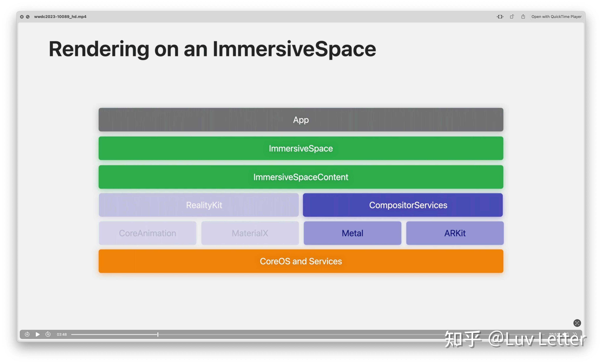
Task: Click the rotate icon in the title bar
Action: [x=512, y=16]
